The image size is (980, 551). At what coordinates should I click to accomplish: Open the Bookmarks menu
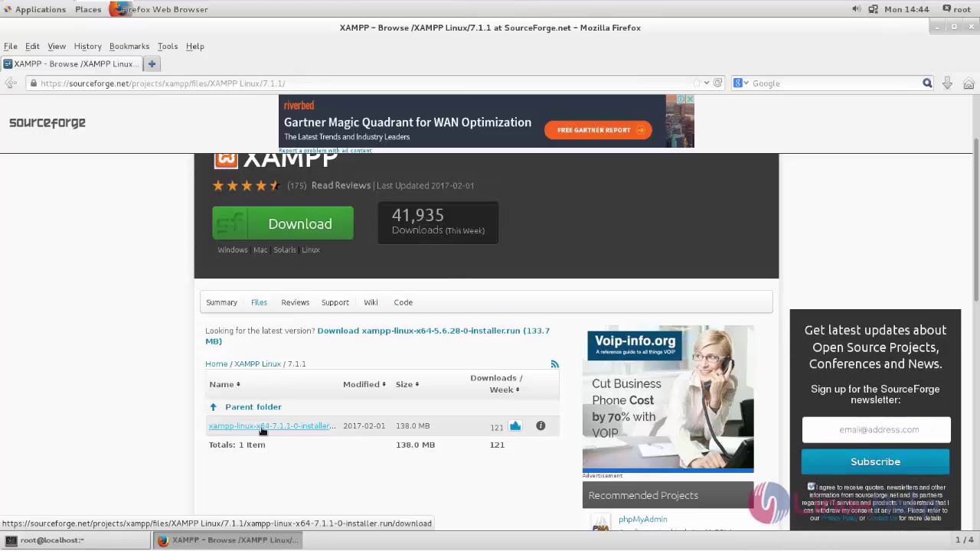129,46
